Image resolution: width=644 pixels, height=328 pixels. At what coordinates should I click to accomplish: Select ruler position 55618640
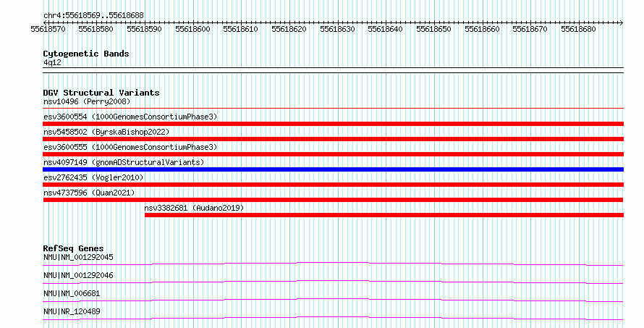click(385, 29)
